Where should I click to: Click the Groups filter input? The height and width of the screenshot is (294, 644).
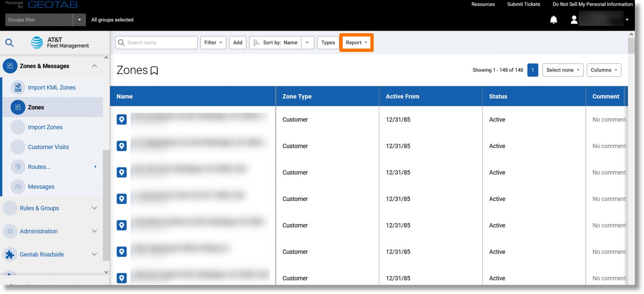point(39,20)
